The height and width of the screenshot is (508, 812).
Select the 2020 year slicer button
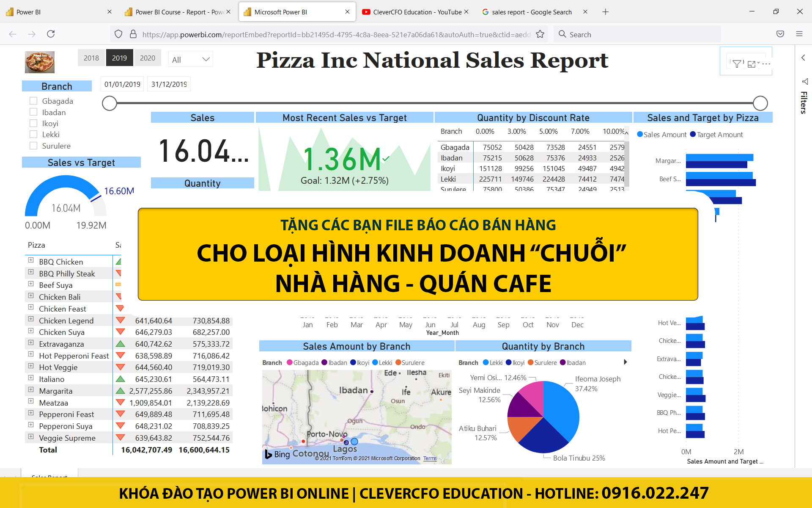(148, 58)
